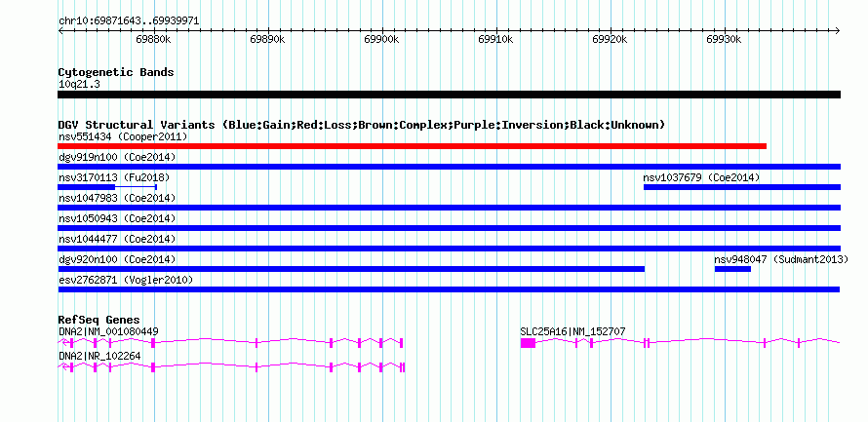The image size is (868, 422).
Task: Click the blue dgv919n100 gain bar
Action: (449, 167)
